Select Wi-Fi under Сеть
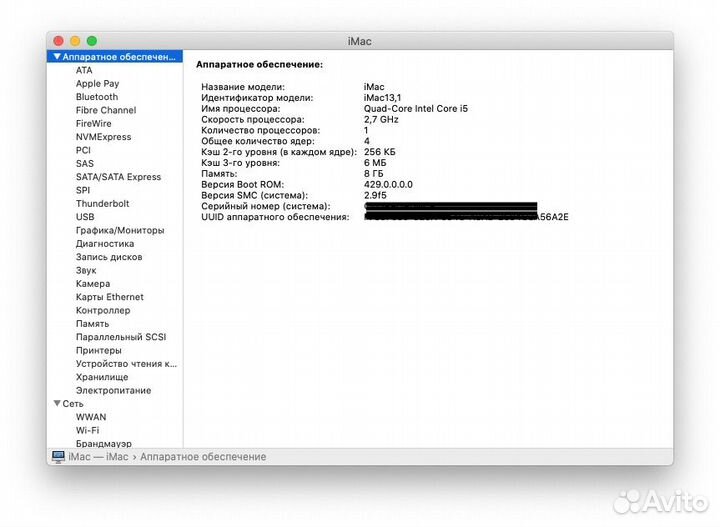The image size is (720, 527). tap(87, 430)
